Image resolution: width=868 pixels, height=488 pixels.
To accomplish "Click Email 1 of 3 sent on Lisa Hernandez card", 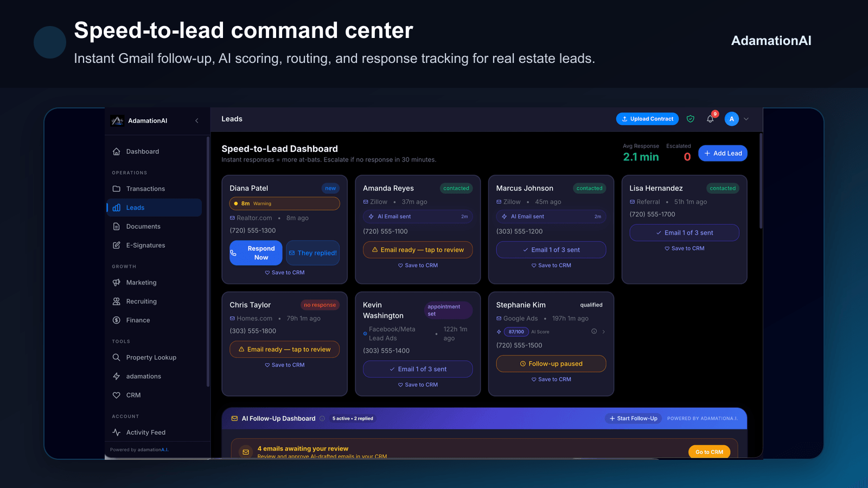I will 685,233.
